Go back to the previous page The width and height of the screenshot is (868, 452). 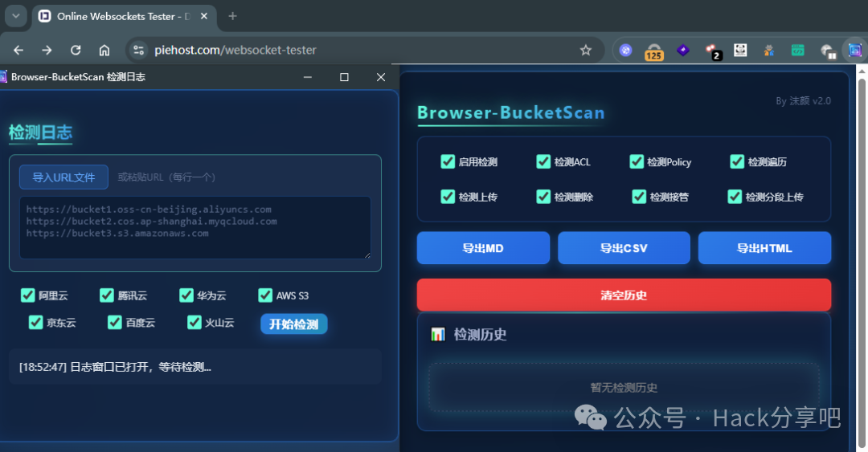[x=18, y=51]
